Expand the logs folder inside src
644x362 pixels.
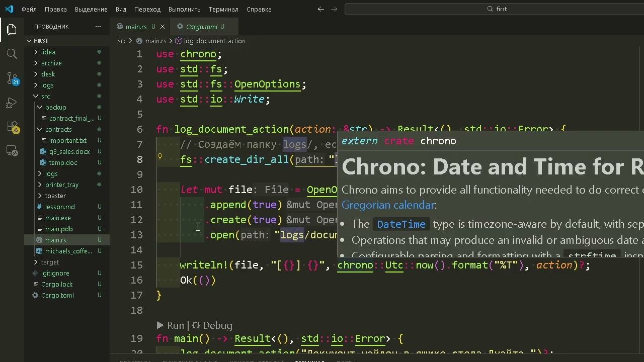point(40,173)
